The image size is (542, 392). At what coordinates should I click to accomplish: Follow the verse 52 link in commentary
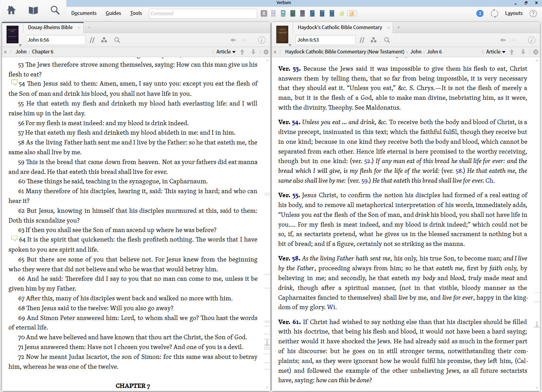[x=367, y=161]
